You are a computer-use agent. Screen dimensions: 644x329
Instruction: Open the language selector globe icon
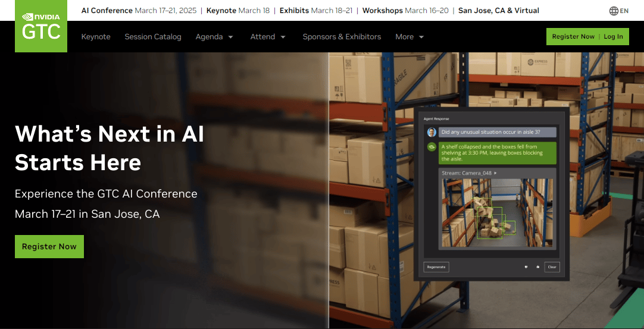click(x=614, y=11)
